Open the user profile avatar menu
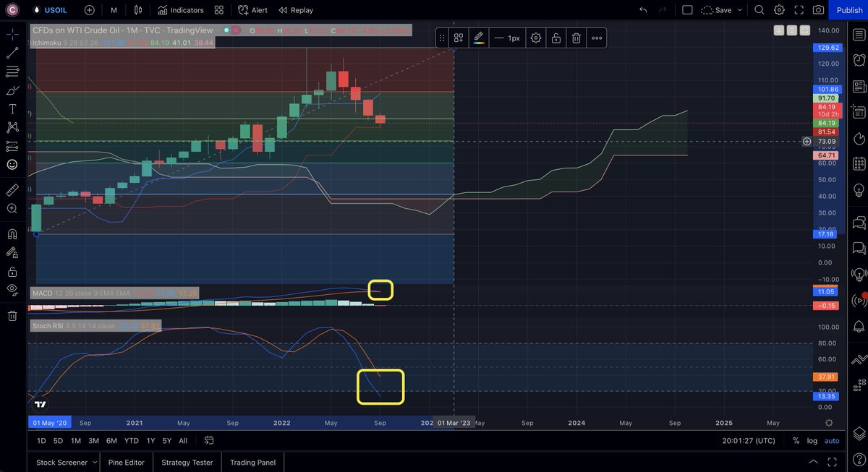The width and height of the screenshot is (868, 472). click(12, 10)
